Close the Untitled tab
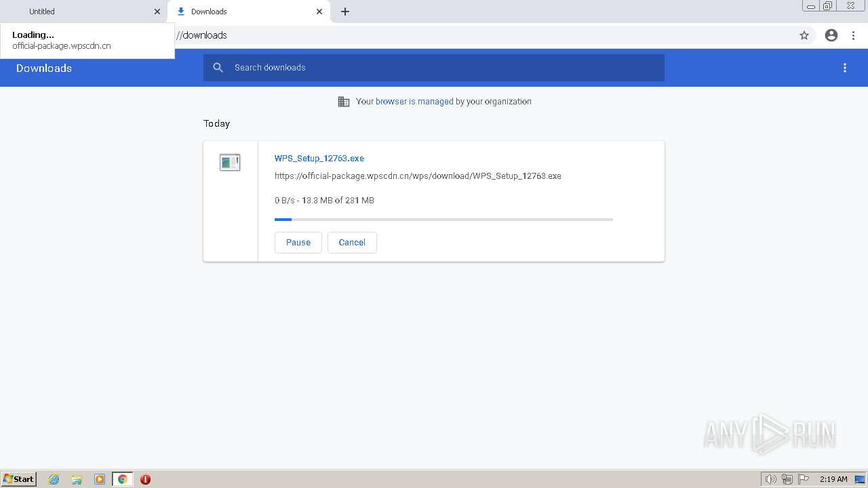Image resolution: width=868 pixels, height=488 pixels. 157,12
